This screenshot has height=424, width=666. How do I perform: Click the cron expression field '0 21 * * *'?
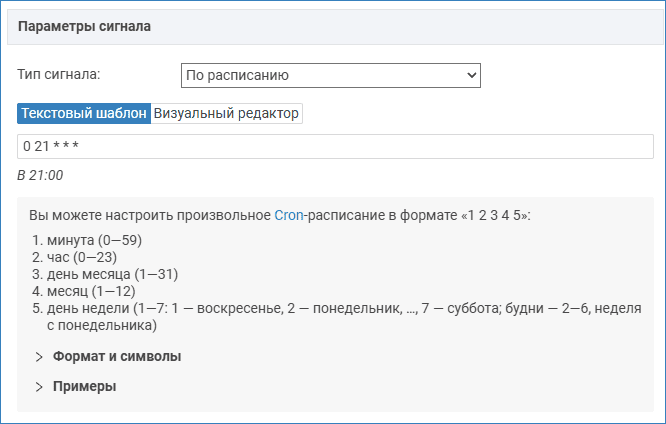(335, 147)
